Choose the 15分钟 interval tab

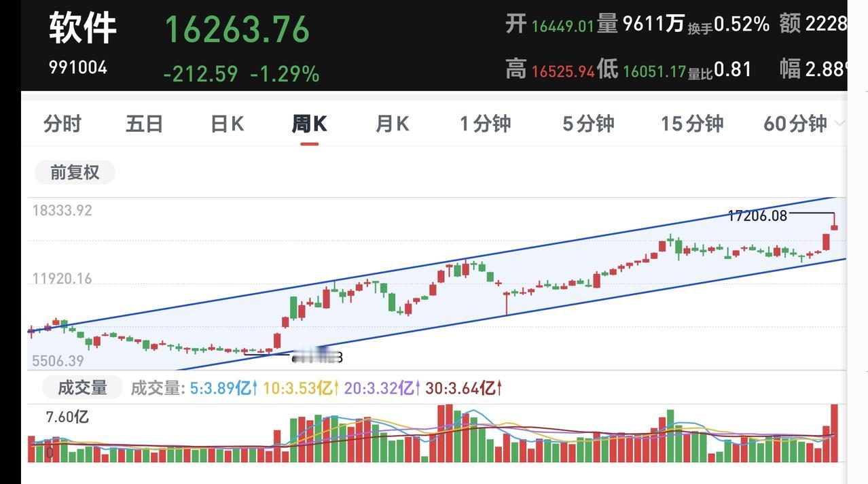point(691,124)
